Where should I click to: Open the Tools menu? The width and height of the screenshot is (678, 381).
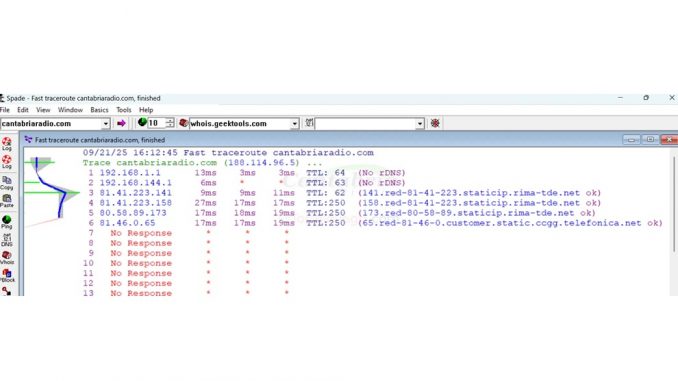(123, 110)
